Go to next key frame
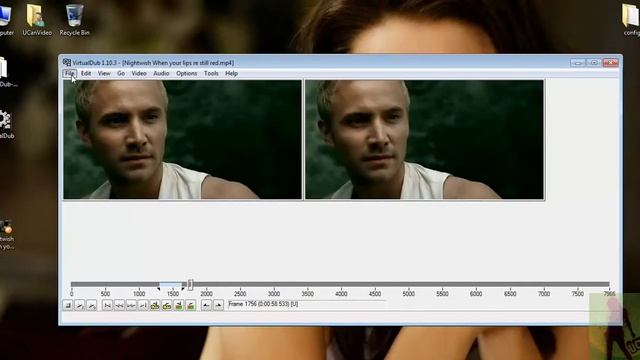The image size is (640, 360). (x=167, y=305)
